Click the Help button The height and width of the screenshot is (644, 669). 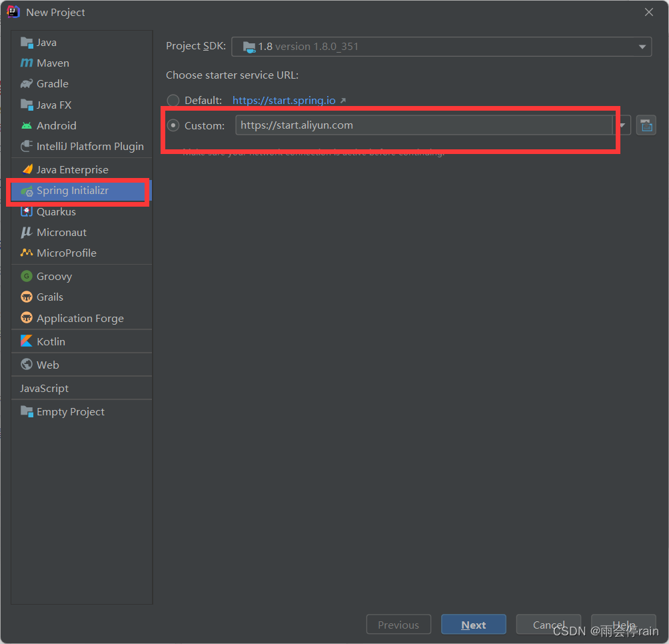(x=623, y=625)
